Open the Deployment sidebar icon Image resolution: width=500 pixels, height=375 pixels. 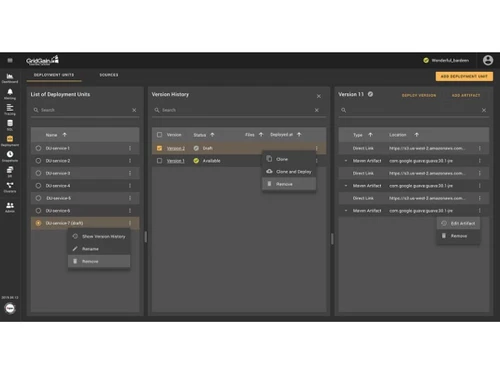[10, 141]
